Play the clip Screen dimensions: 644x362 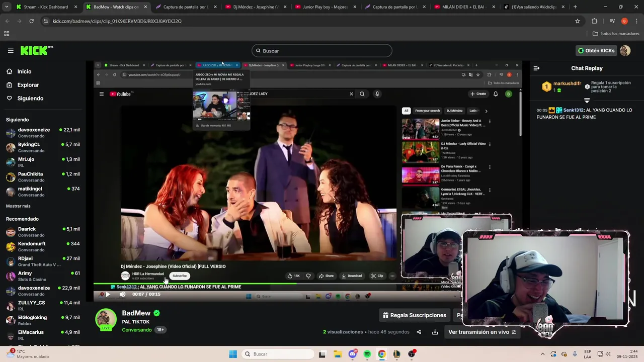[107, 295]
